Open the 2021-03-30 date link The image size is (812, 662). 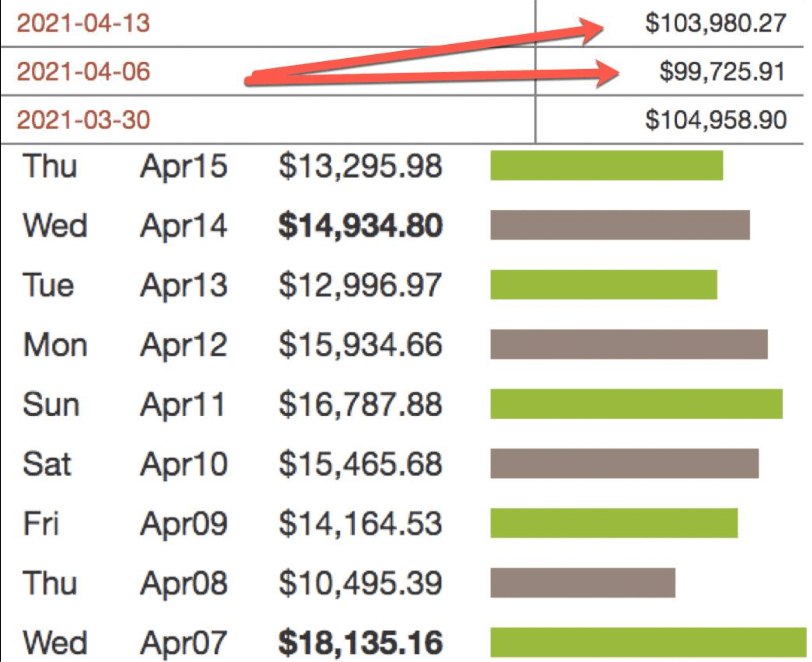pos(83,120)
